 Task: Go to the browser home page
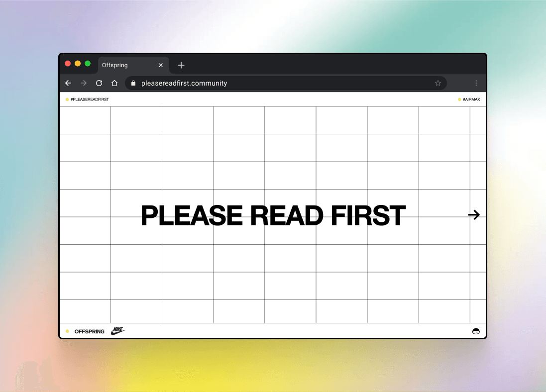pos(114,83)
